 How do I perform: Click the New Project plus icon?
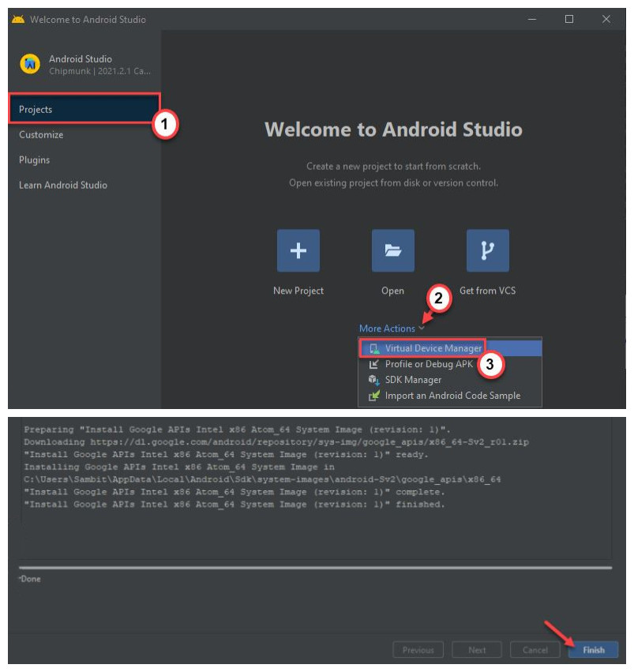coord(298,250)
